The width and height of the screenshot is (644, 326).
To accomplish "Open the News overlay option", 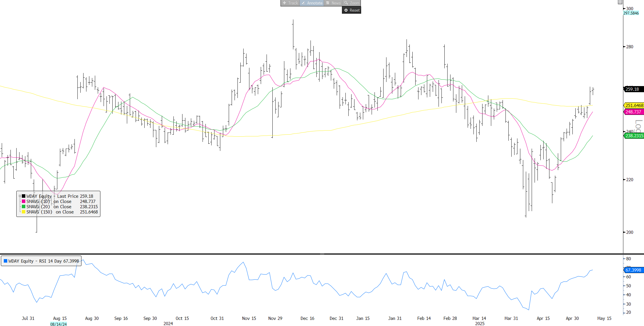I will click(333, 3).
